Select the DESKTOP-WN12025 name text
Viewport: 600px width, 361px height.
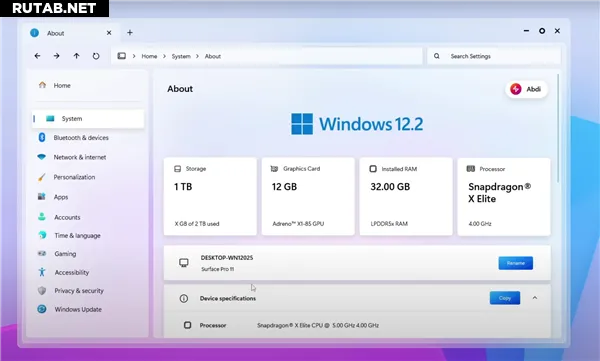pos(227,258)
